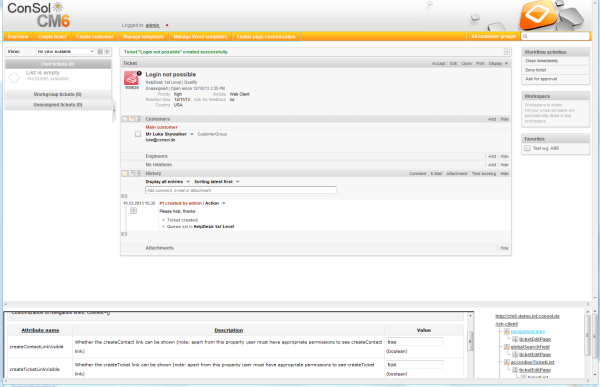Go to the Manage templates menu item
The image size is (600, 387).
tap(143, 37)
